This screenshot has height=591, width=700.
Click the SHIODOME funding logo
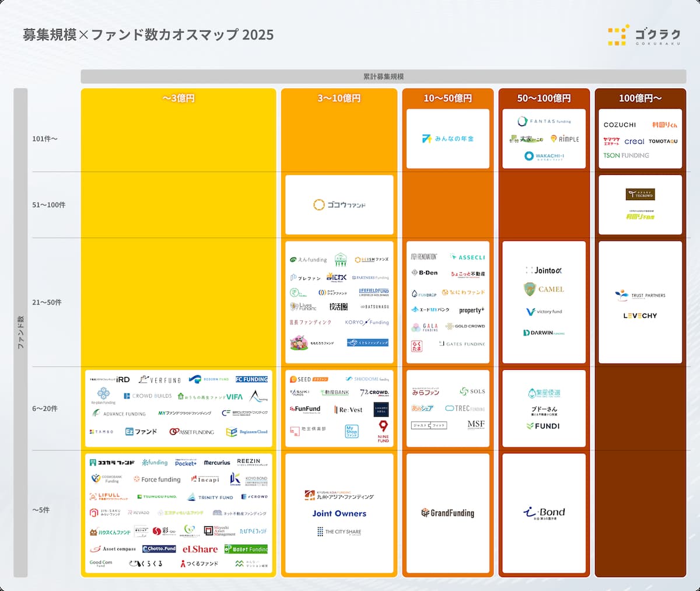coord(367,379)
